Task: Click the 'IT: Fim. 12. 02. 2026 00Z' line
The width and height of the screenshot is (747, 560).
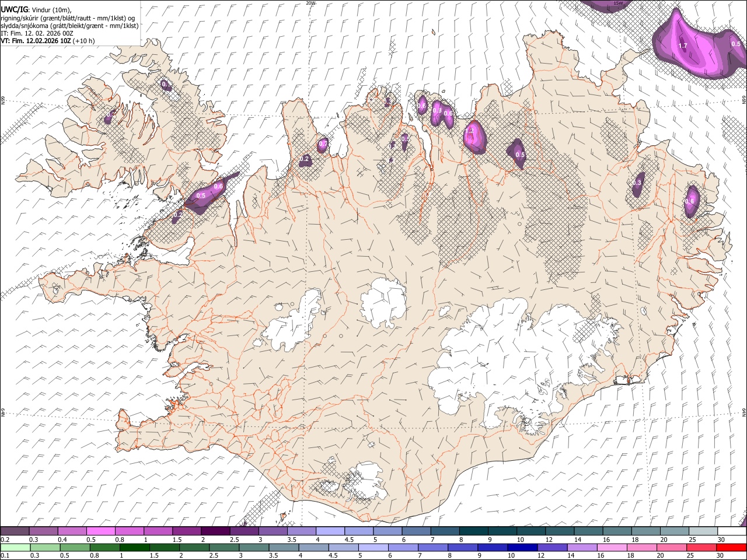Action: coord(37,33)
